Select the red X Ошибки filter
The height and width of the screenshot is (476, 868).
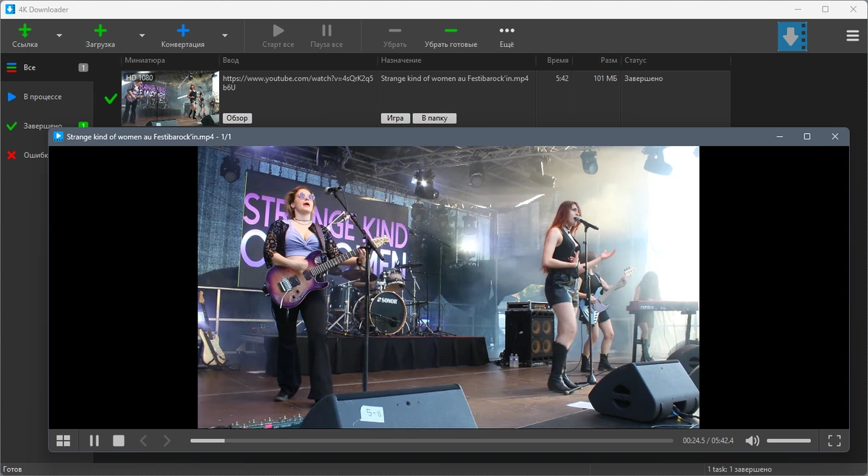coord(24,155)
